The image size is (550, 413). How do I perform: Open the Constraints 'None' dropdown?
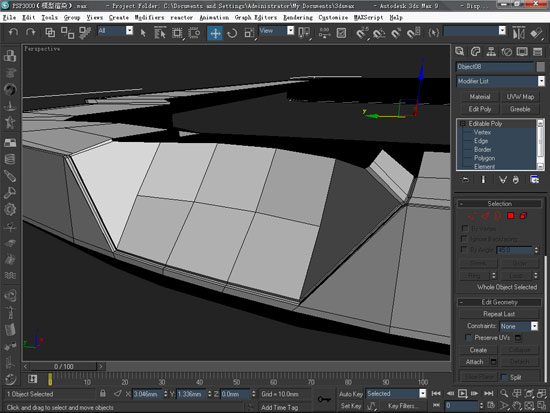pyautogui.click(x=534, y=326)
